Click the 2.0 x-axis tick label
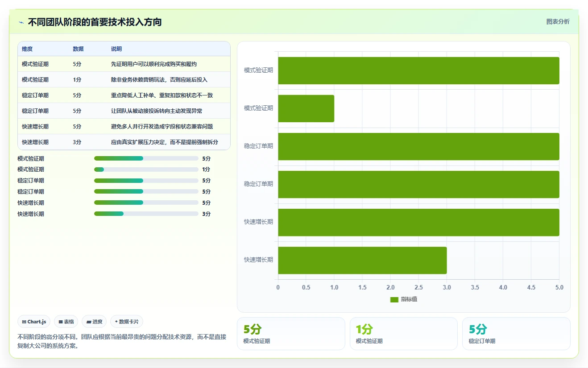588x368 pixels. point(390,288)
